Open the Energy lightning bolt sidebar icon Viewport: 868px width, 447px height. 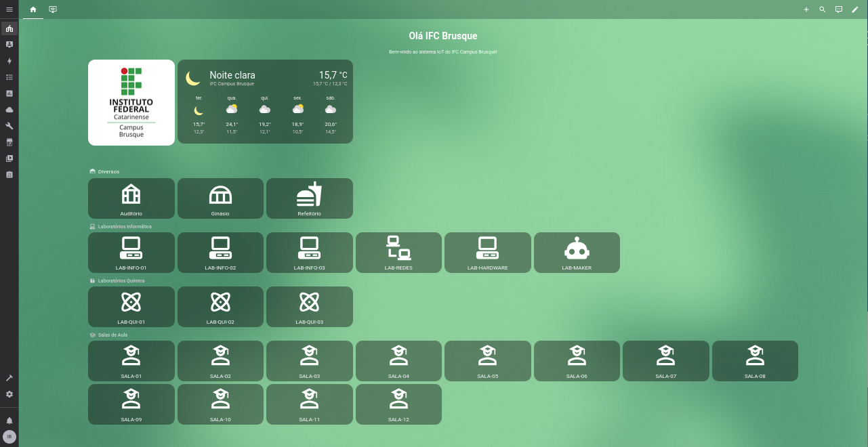pyautogui.click(x=9, y=61)
